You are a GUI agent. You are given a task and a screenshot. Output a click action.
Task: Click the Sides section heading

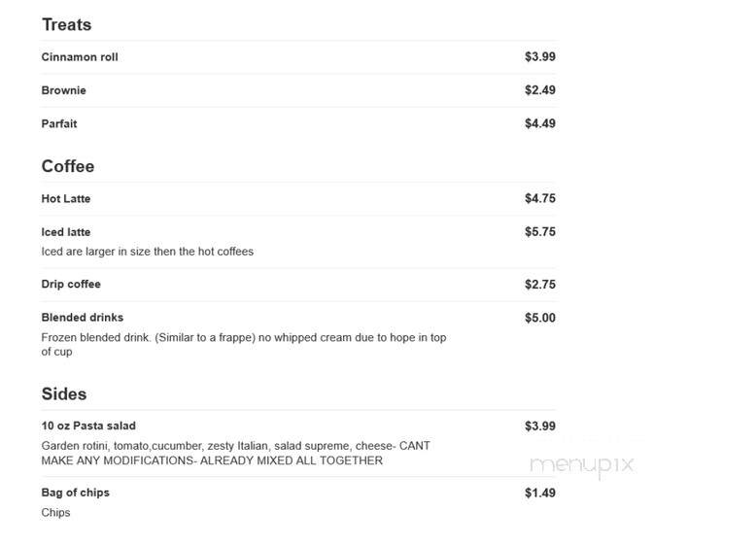(x=64, y=393)
